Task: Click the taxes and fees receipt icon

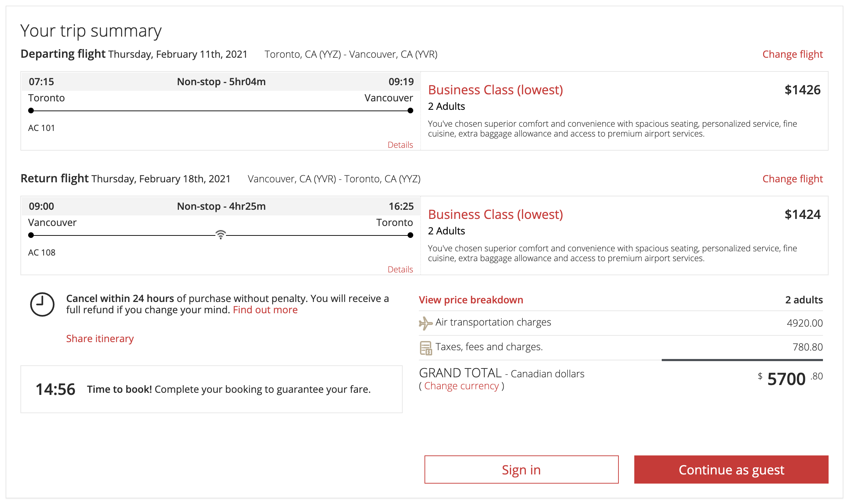Action: pyautogui.click(x=426, y=348)
